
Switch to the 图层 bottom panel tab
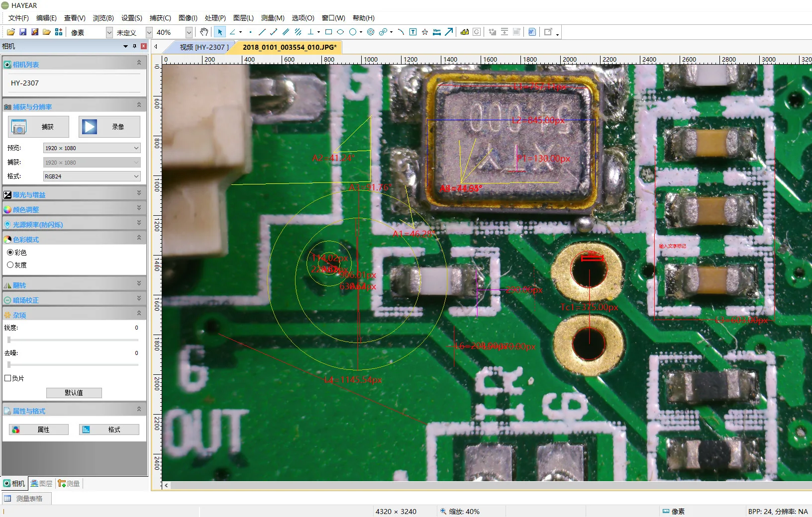41,483
